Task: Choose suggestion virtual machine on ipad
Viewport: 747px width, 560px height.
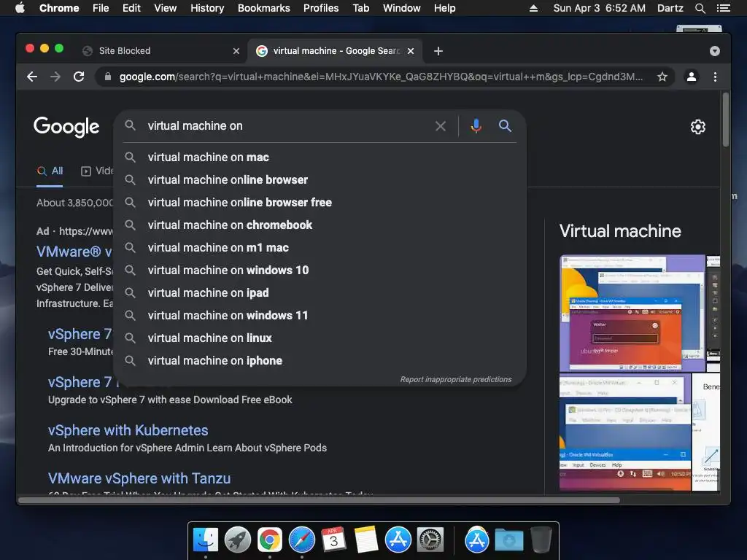Action: point(320,293)
